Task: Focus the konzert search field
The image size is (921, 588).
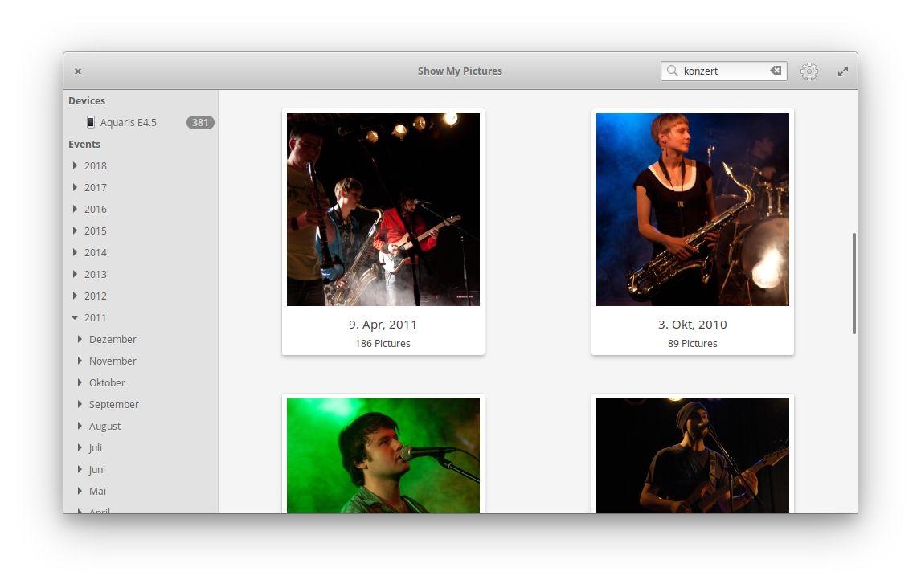Action: coord(723,71)
